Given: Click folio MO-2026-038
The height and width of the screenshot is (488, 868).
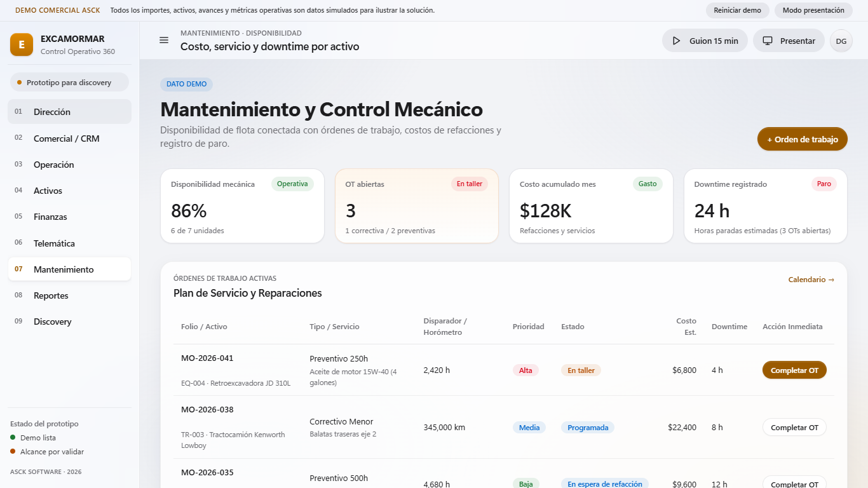Looking at the screenshot, I should click(x=207, y=410).
